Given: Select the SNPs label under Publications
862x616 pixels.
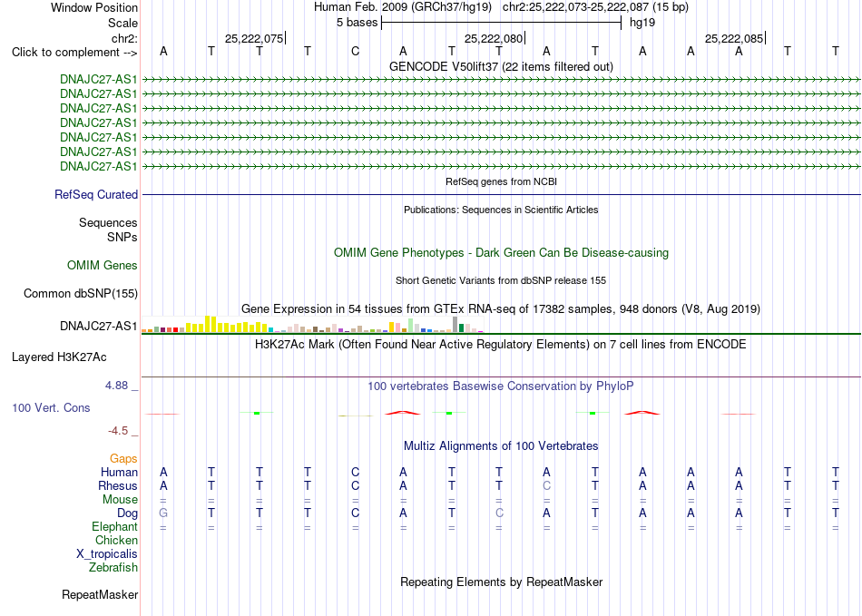Looking at the screenshot, I should (x=122, y=237).
